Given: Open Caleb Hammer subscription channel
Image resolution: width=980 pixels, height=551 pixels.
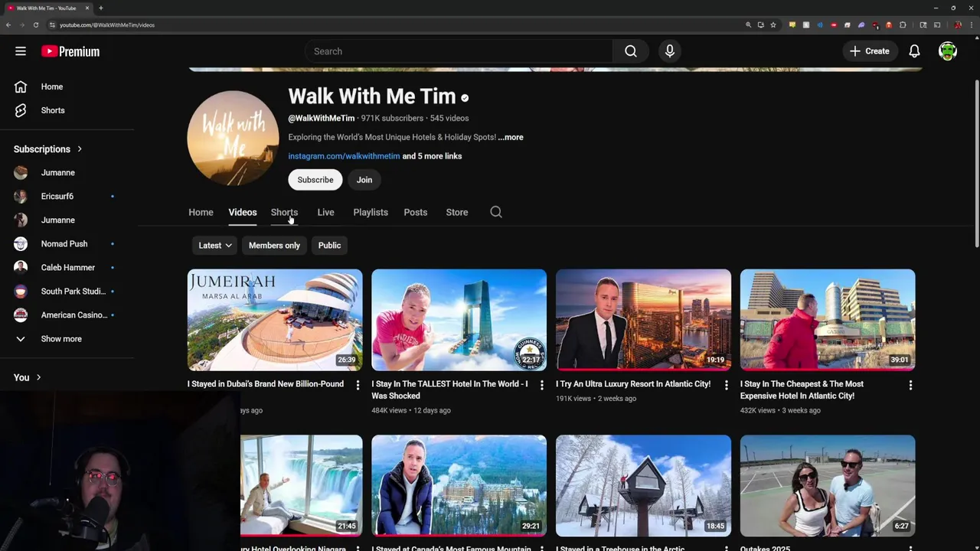Looking at the screenshot, I should click(x=67, y=268).
